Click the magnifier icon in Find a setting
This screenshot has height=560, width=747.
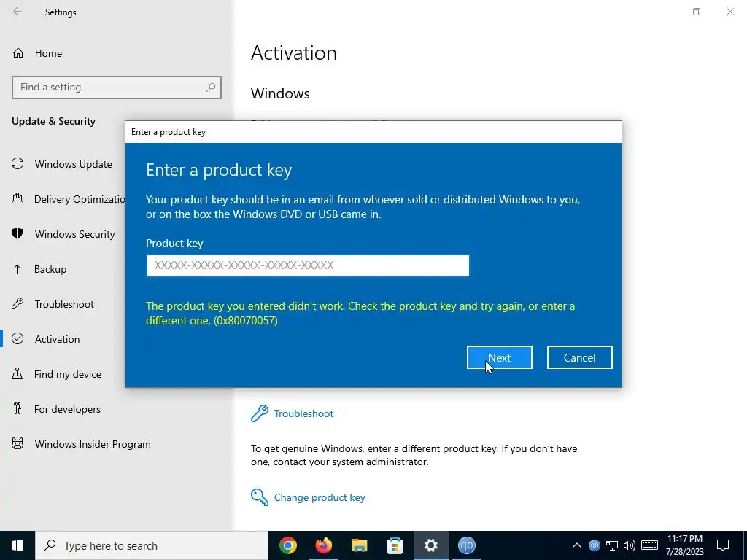coord(211,87)
